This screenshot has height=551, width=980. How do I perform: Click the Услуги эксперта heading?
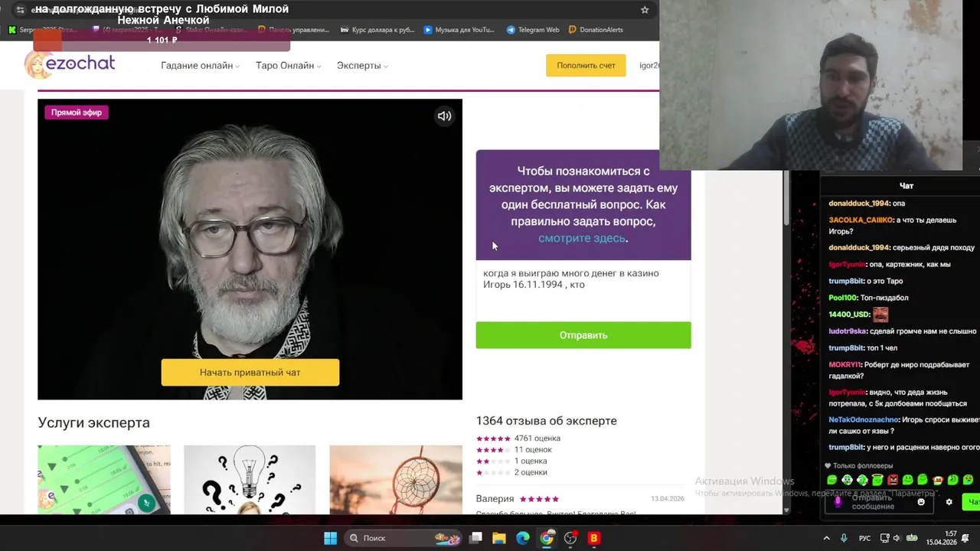[x=93, y=422]
